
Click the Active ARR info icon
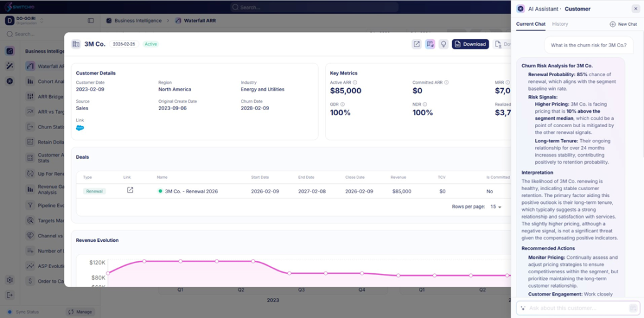[355, 82]
